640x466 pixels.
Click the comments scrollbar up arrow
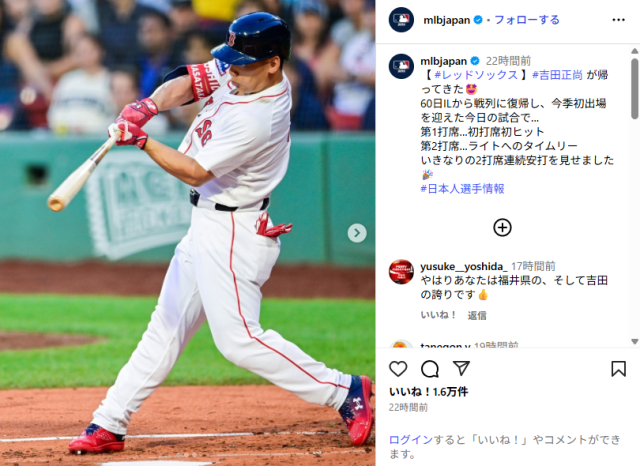click(634, 51)
